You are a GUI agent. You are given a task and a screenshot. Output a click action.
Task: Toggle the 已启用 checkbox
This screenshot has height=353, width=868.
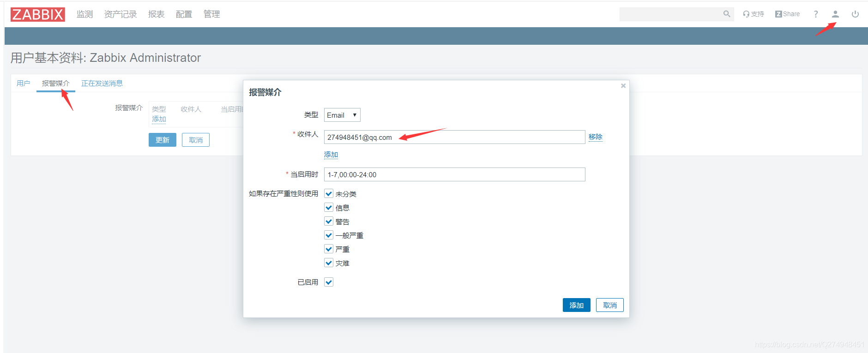[329, 282]
